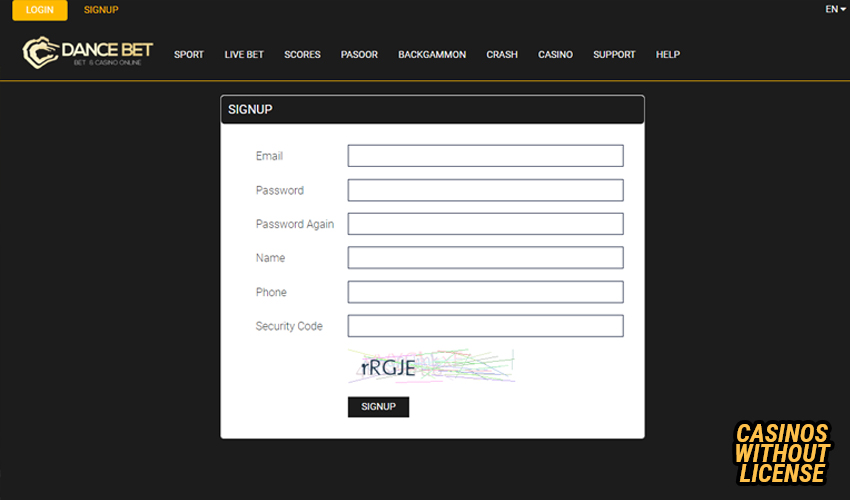This screenshot has width=850, height=500.
Task: Open the LIVE BET section
Action: (244, 55)
